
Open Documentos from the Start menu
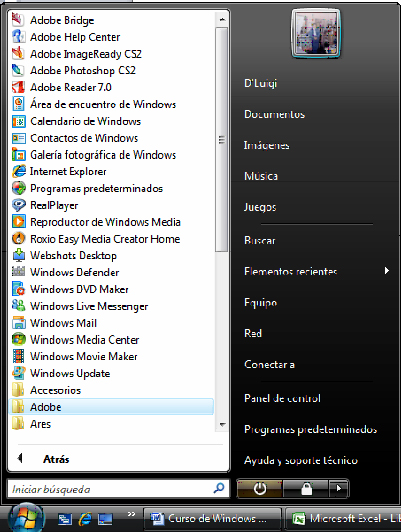[x=274, y=114]
